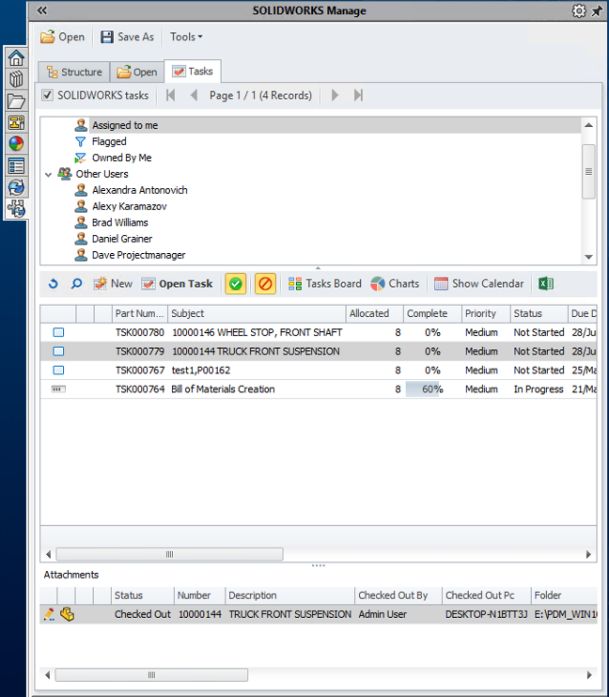Select user Daniel Grainer
Image resolution: width=609 pixels, height=697 pixels.
[x=122, y=239]
